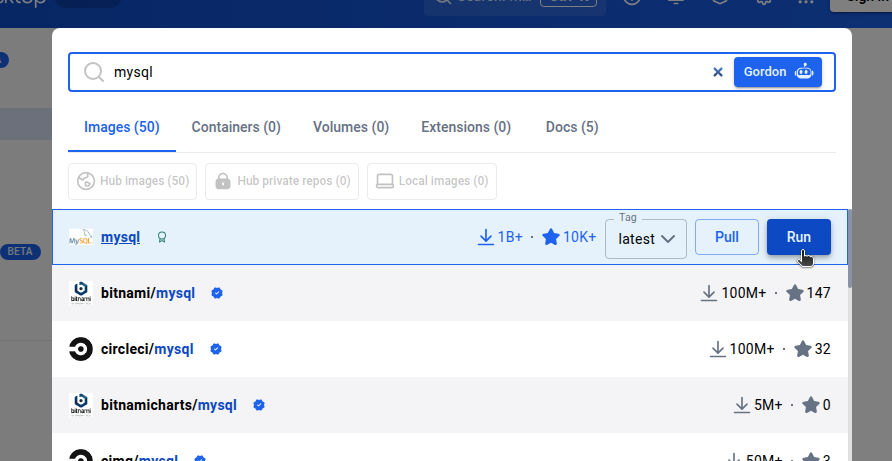Viewport: 892px width, 461px height.
Task: Click the Docker Official Image badge beside mysql
Action: tap(162, 238)
